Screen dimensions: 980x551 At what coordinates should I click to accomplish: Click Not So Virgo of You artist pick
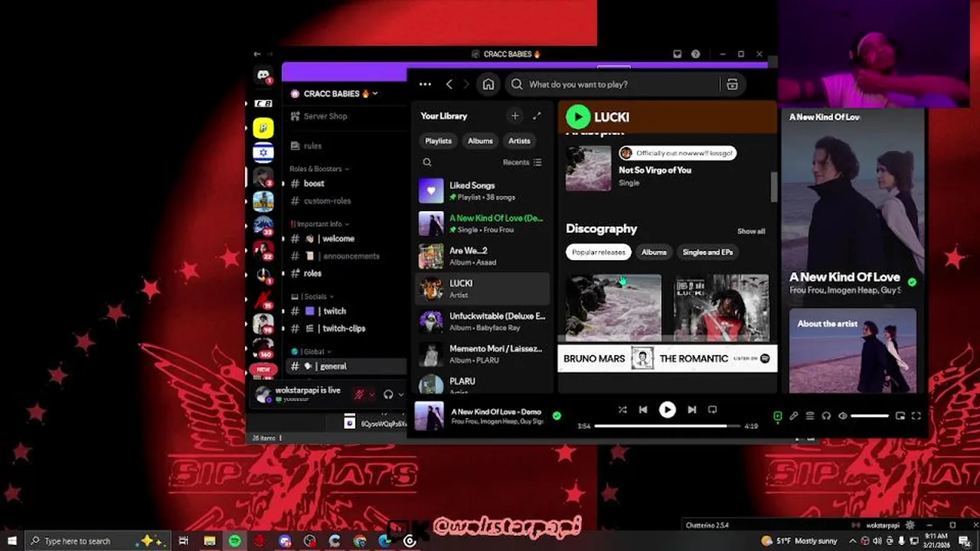click(655, 170)
